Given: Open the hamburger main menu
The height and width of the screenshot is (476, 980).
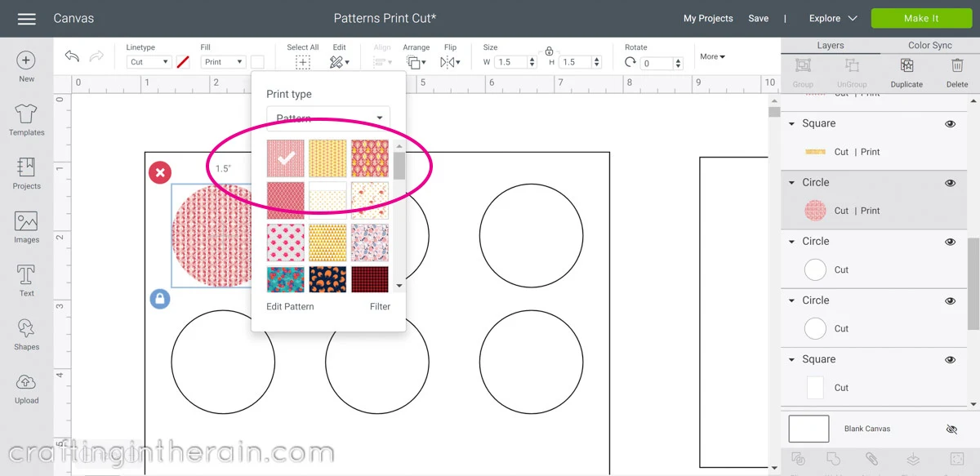Looking at the screenshot, I should click(x=26, y=19).
